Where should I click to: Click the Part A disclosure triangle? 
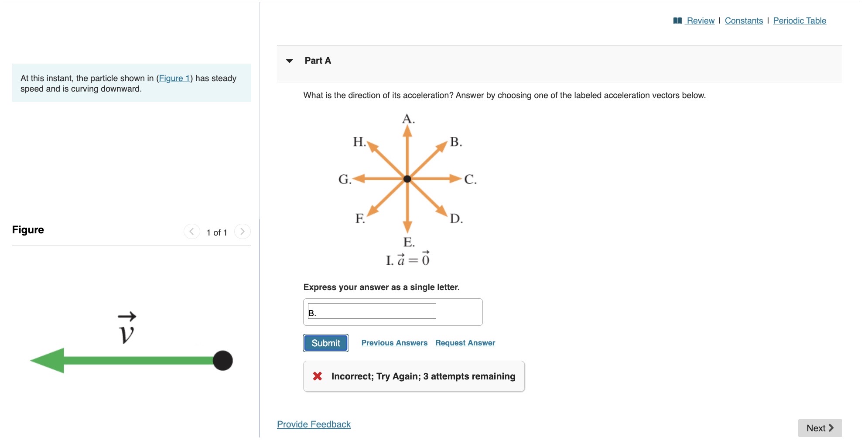290,61
